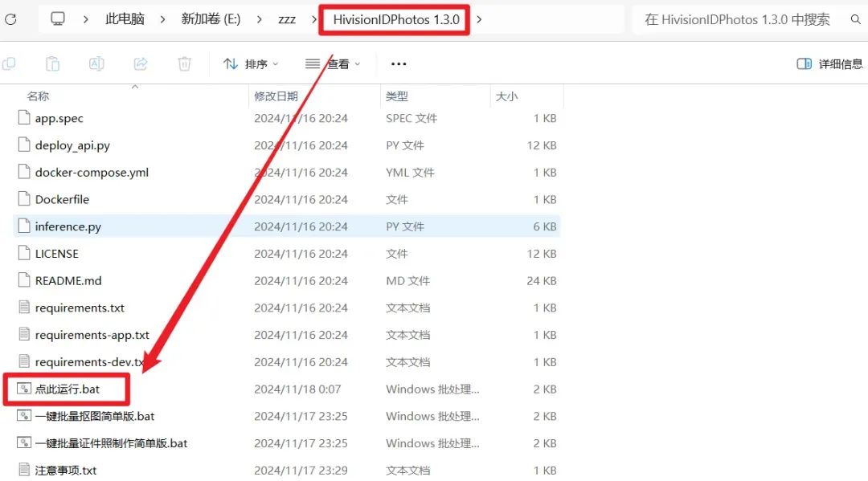Click the 6 KB size of inference.py
This screenshot has width=868, height=481.
545,226
